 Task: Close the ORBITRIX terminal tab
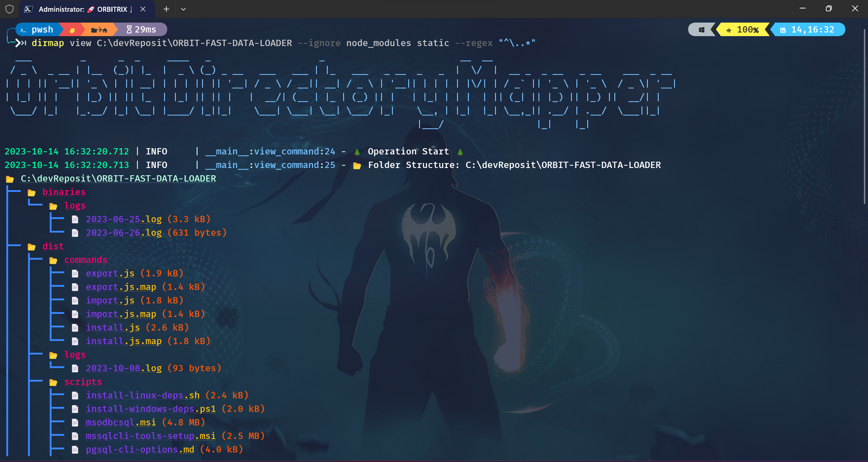143,9
